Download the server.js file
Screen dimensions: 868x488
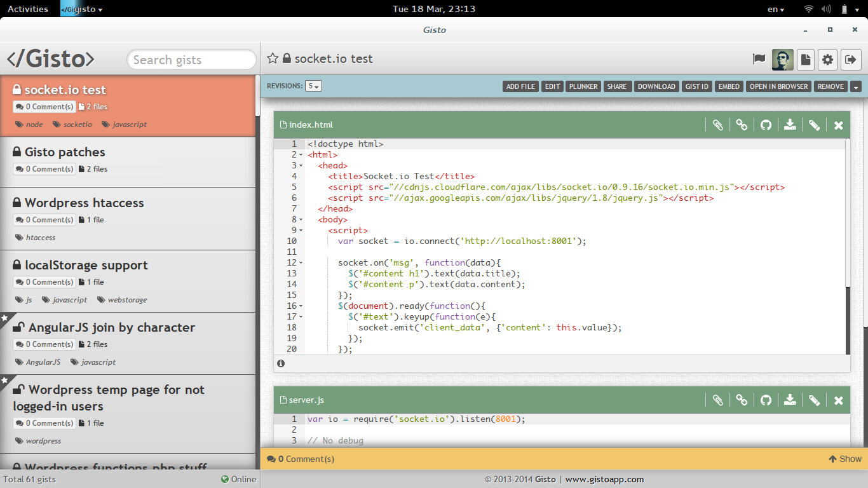click(x=790, y=400)
